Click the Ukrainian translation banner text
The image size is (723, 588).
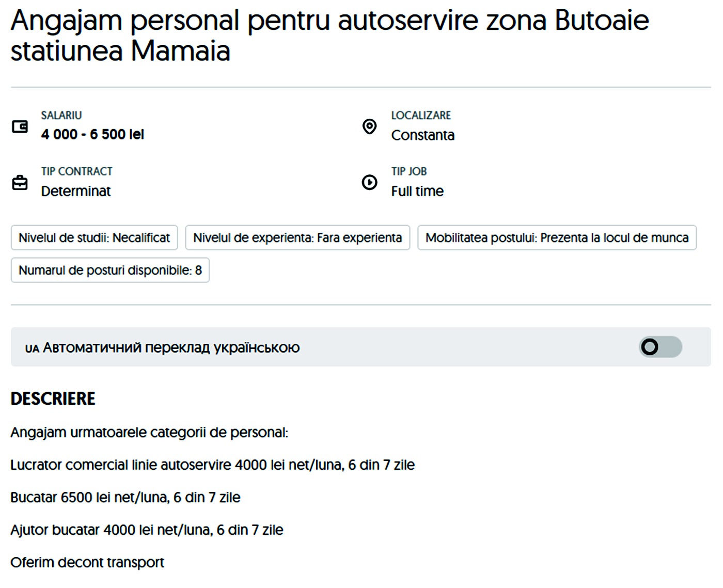point(171,347)
